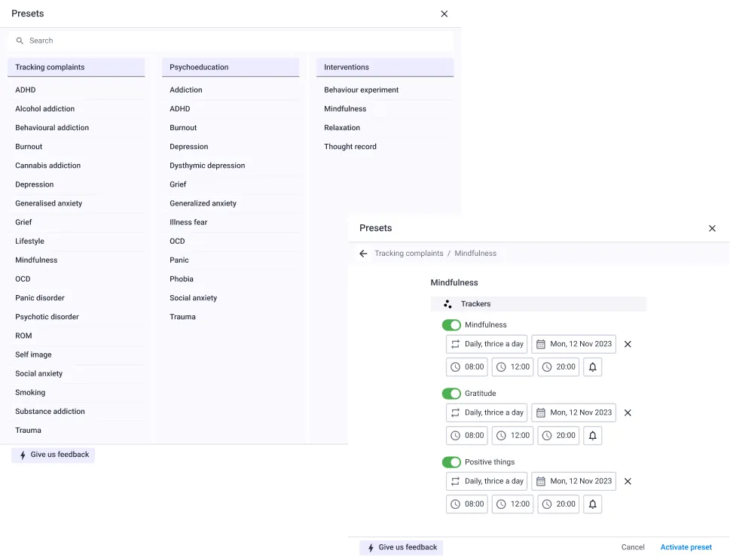Change the Gratitude 08:00 time

pos(467,435)
